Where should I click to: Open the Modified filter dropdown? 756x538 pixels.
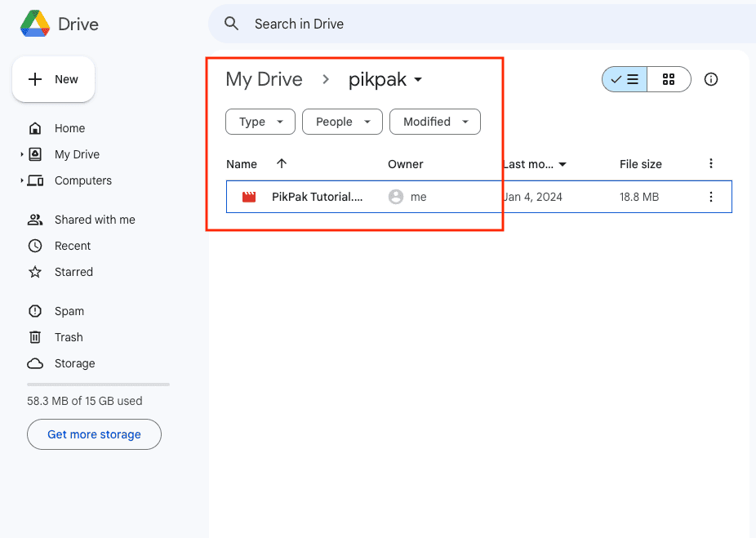[435, 122]
